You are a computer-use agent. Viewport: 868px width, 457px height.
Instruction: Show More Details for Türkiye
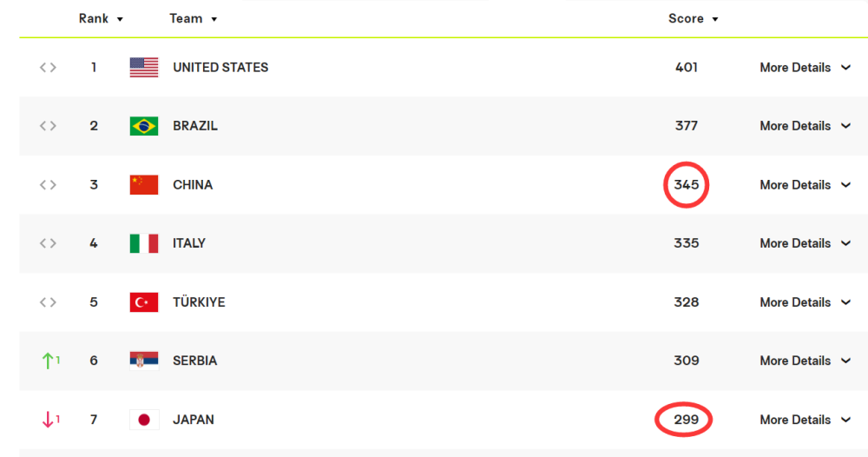coord(805,302)
